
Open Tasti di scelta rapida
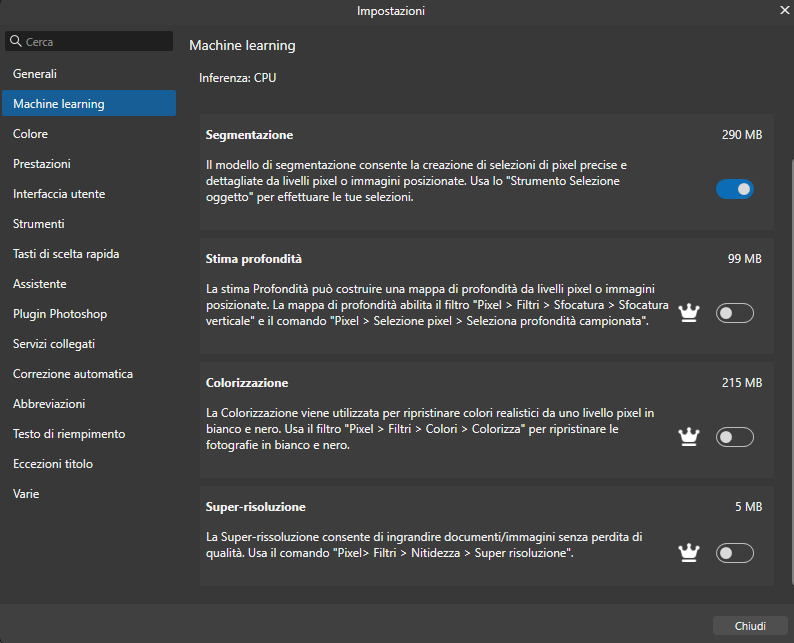tap(66, 254)
